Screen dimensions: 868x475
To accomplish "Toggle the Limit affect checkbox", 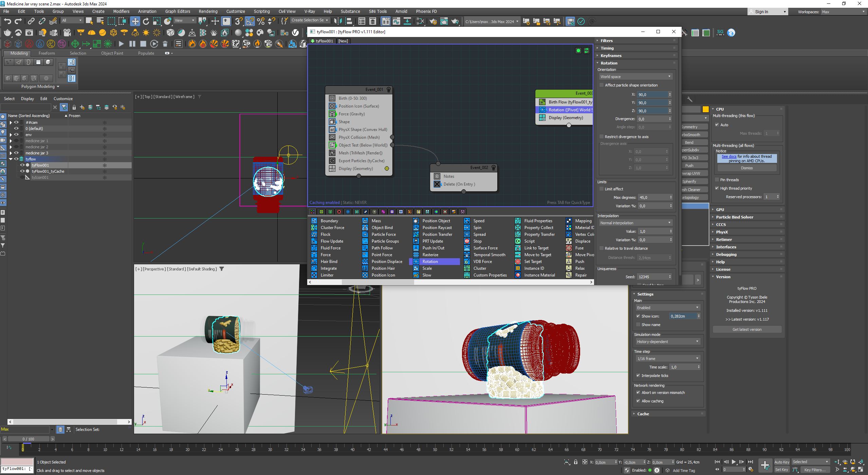I will (602, 189).
